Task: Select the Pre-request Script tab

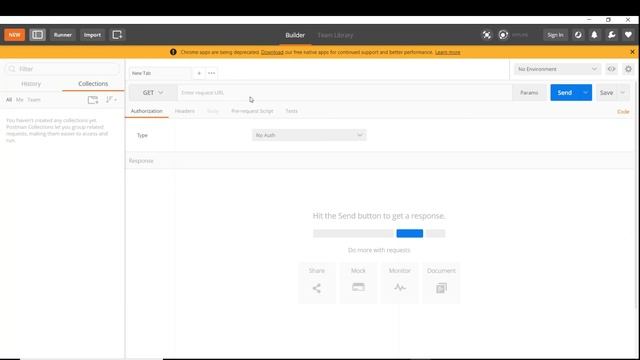Action: (x=252, y=111)
